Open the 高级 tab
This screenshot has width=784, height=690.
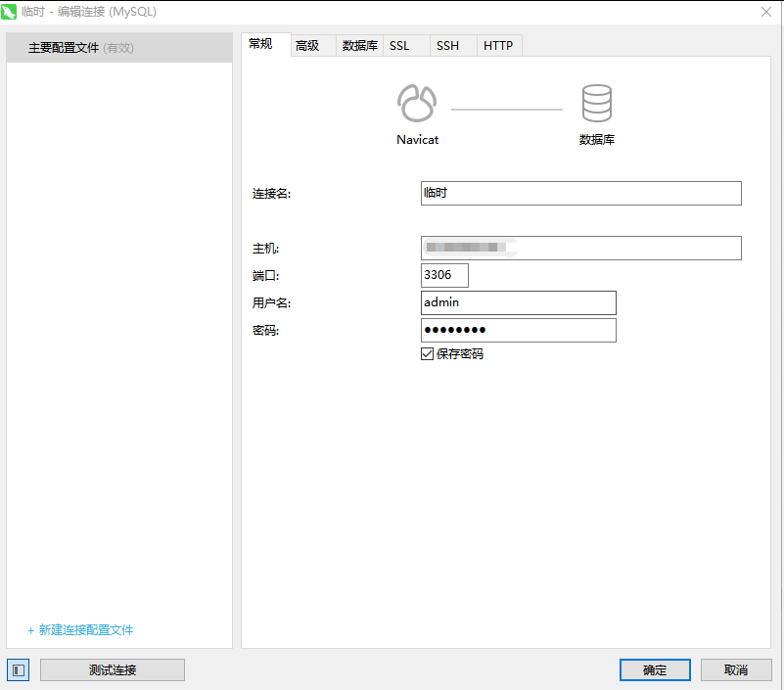tap(313, 45)
